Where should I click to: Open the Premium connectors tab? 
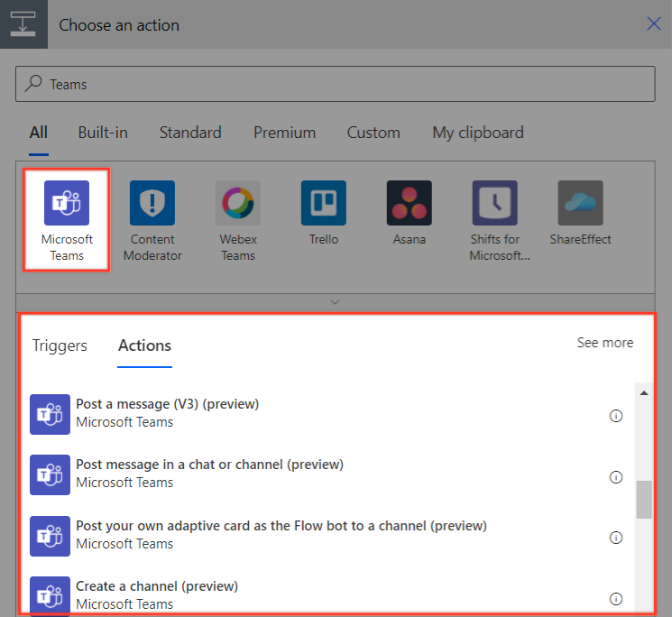pos(284,133)
